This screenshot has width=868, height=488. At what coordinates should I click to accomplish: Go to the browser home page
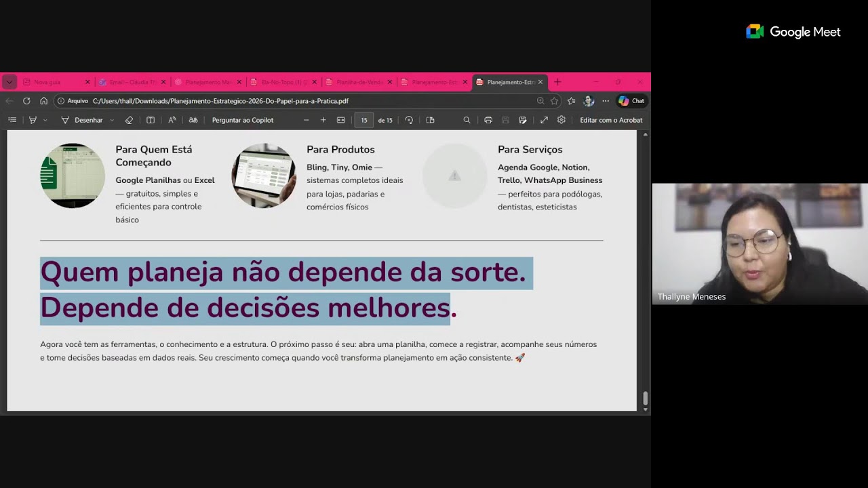[43, 101]
